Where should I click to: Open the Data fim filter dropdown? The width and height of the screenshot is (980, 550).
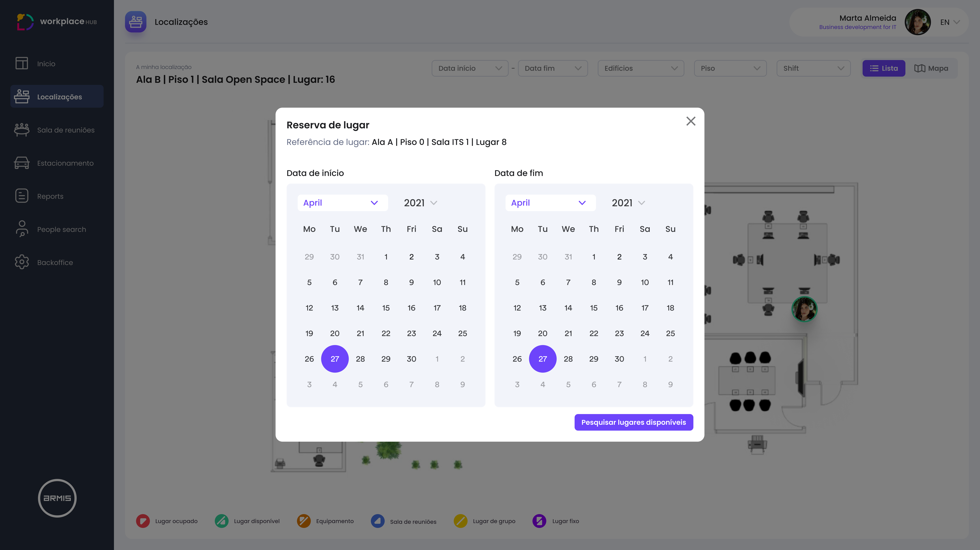point(553,68)
